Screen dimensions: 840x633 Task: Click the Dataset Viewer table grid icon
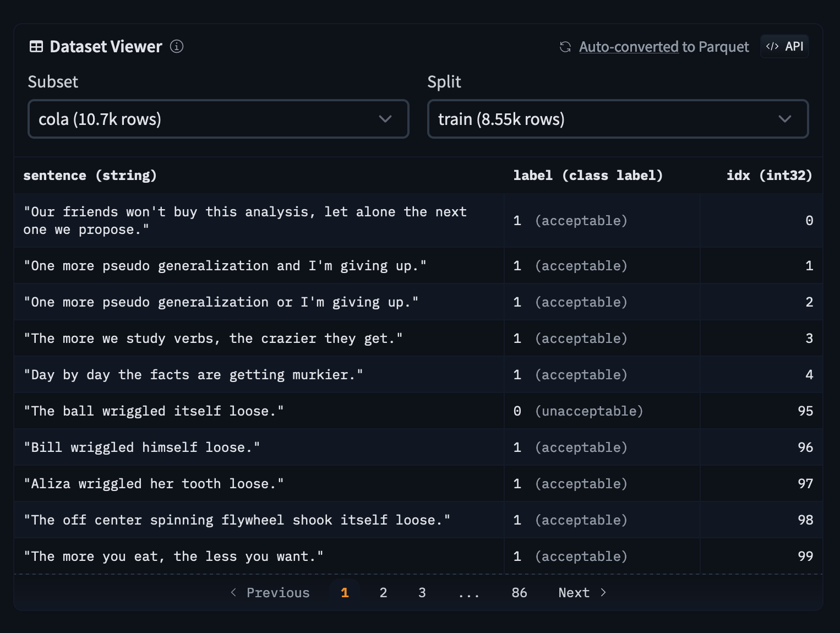[36, 46]
